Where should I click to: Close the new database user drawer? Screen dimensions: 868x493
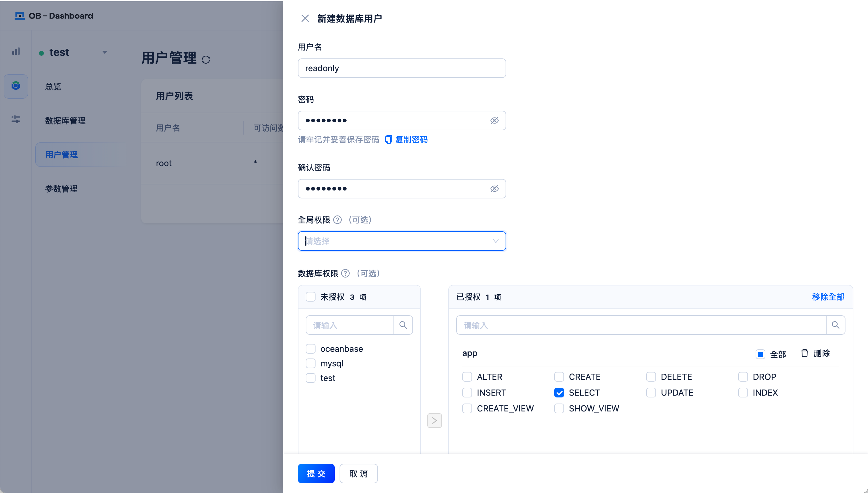tap(305, 18)
